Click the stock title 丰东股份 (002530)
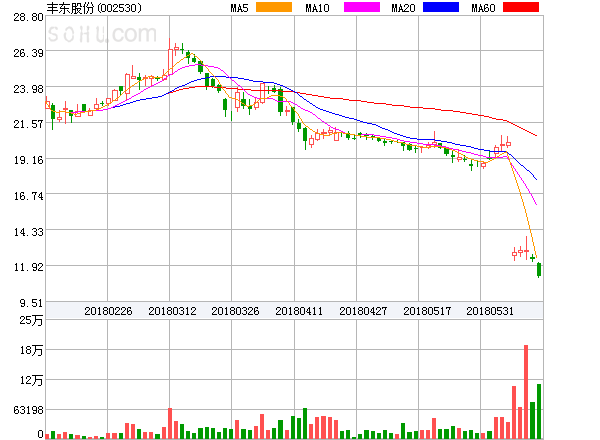This screenshot has width=600, height=440. coord(94,8)
